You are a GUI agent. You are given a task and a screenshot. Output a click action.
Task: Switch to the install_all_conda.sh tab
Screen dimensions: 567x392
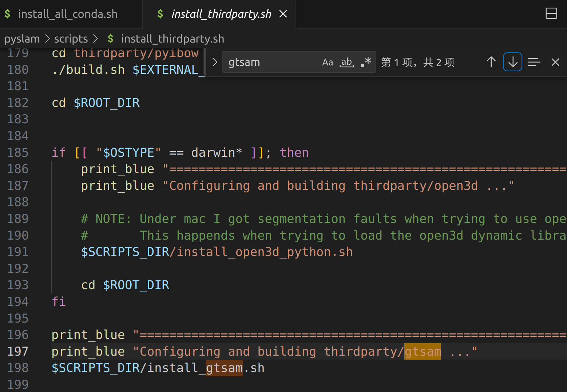click(68, 14)
